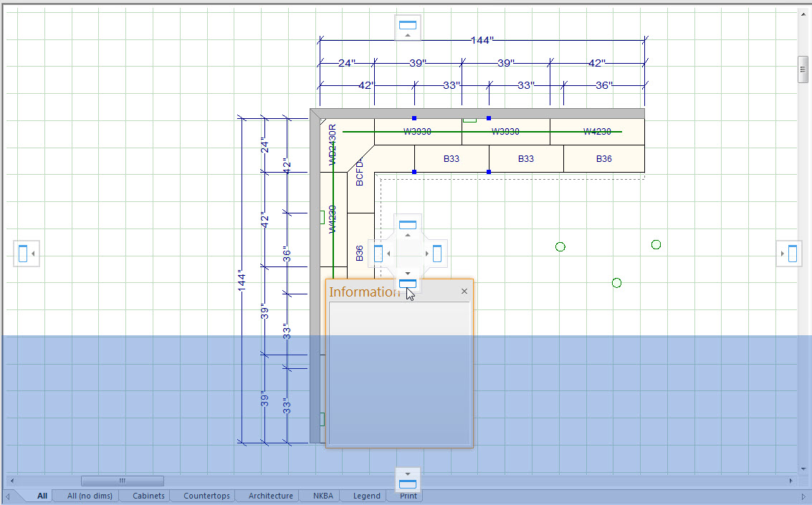
Task: Switch to the Cabinets tab
Action: click(x=148, y=496)
